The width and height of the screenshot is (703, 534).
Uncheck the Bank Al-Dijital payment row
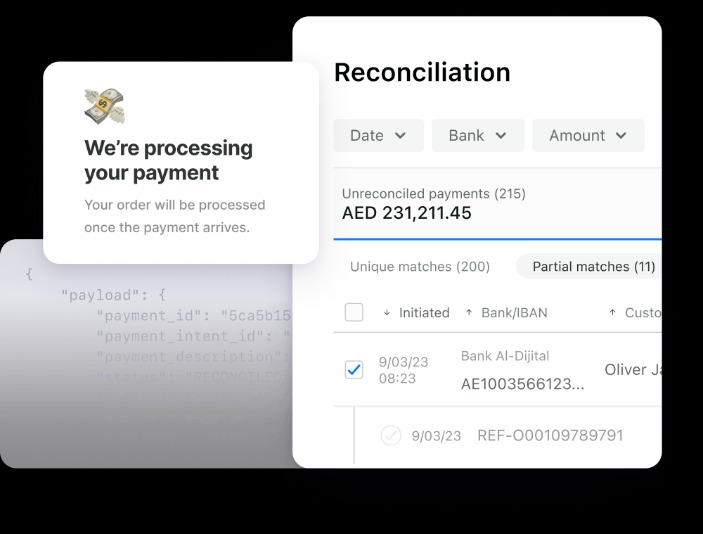pos(354,370)
